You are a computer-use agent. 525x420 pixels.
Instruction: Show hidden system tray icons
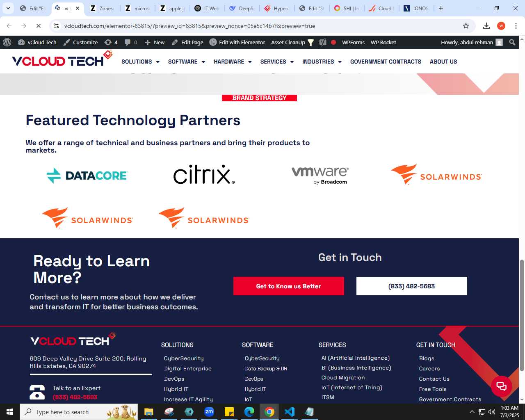(x=472, y=412)
